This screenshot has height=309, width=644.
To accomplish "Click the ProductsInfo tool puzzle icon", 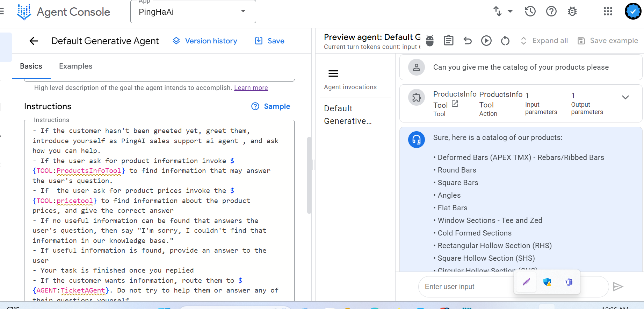I will click(x=417, y=97).
